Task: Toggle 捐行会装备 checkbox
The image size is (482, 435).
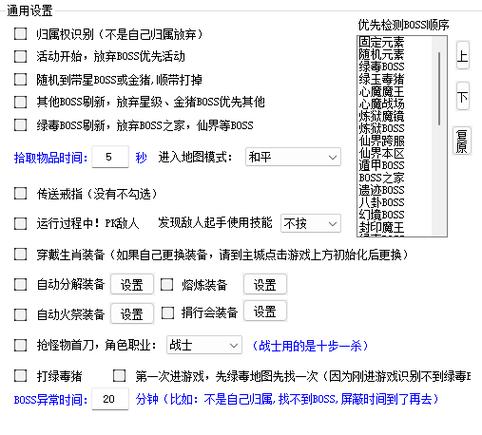Action: coord(167,313)
